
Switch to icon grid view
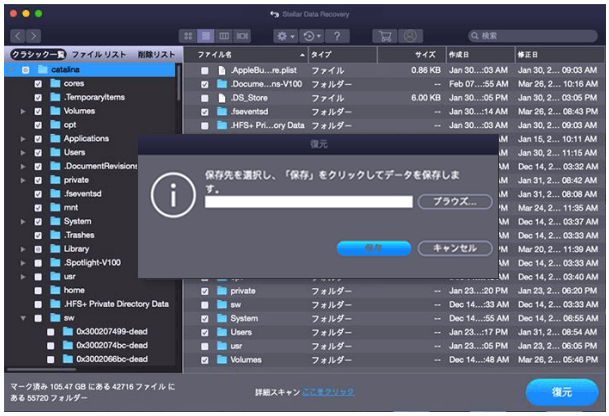[188, 36]
